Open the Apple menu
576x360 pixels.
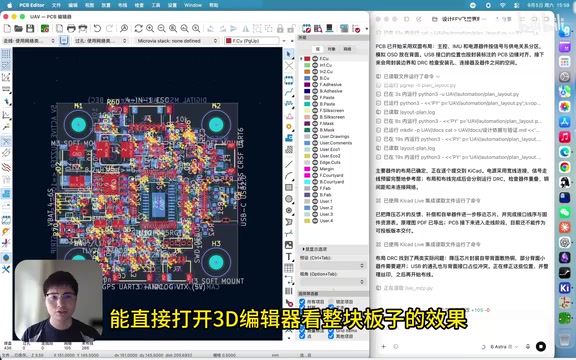coord(9,5)
